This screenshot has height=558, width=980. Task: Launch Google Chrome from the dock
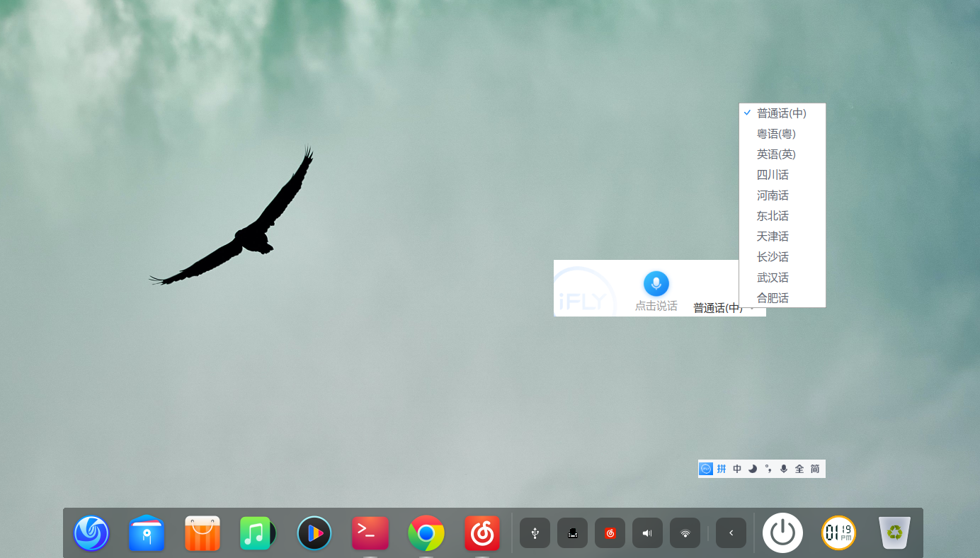click(x=426, y=533)
